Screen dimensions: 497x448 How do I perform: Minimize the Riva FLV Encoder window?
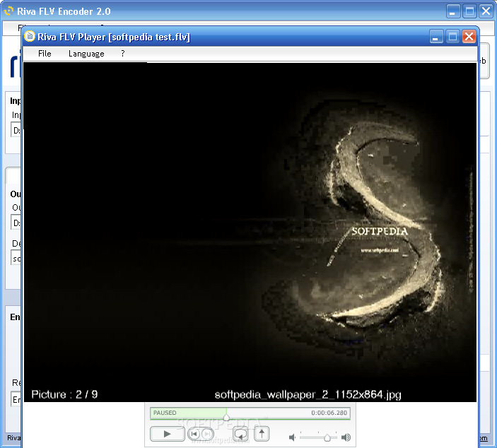(x=453, y=11)
